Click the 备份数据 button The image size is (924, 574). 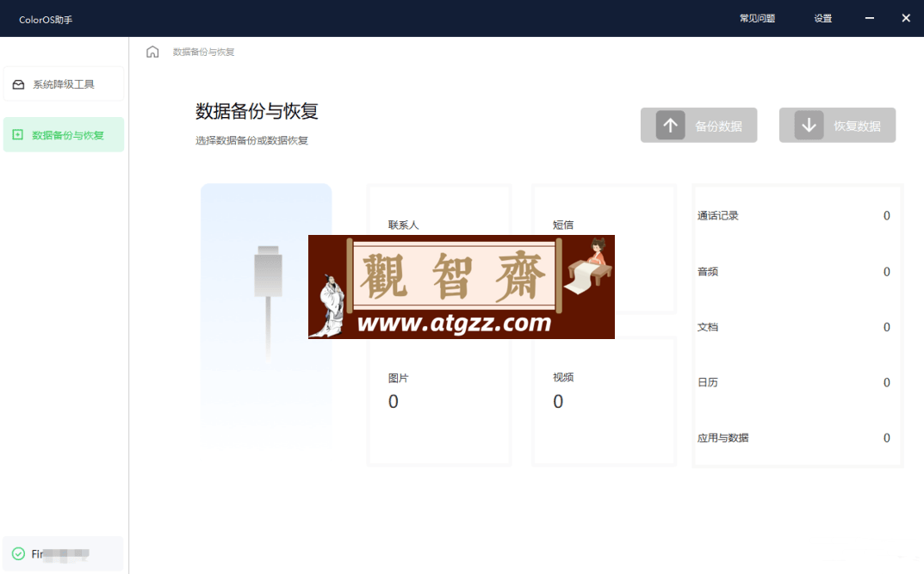click(x=699, y=125)
